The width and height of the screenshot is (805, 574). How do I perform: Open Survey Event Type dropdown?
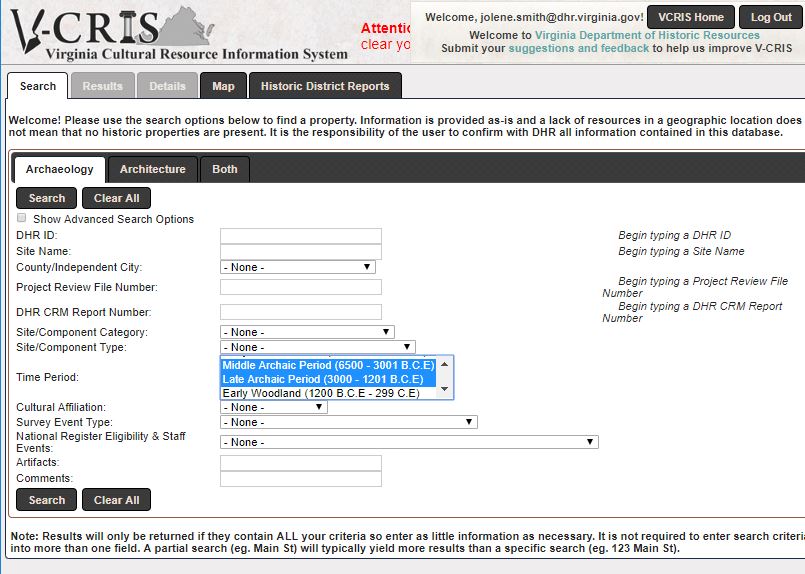tap(349, 422)
